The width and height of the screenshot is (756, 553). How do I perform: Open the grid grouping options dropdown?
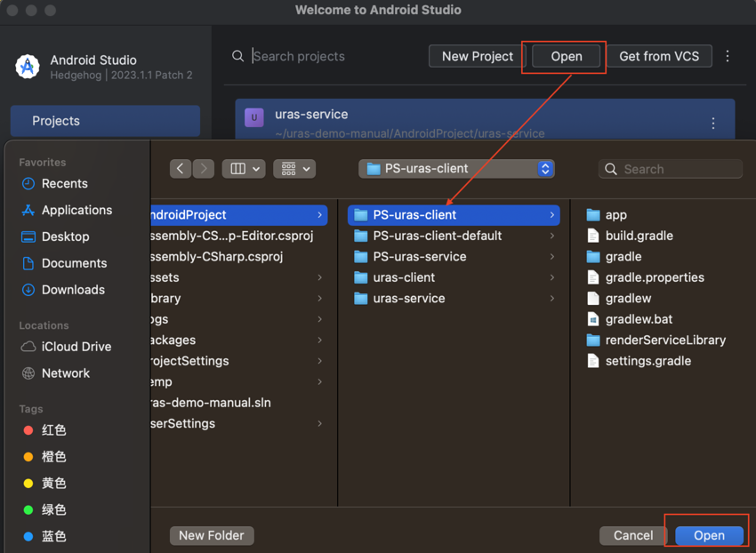[295, 169]
